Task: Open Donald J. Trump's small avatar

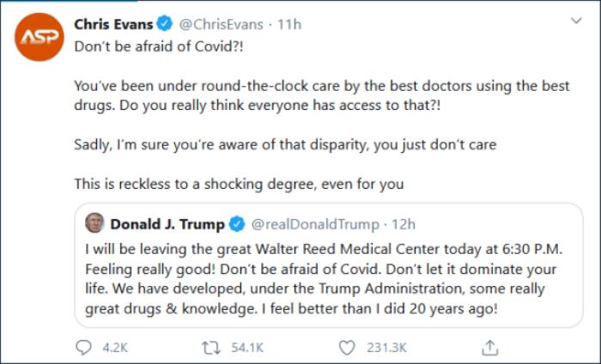Action: (x=94, y=224)
